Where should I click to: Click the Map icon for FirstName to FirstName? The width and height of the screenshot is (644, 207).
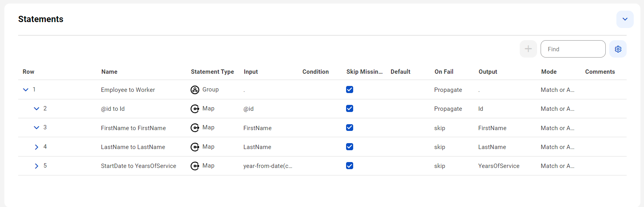[195, 128]
